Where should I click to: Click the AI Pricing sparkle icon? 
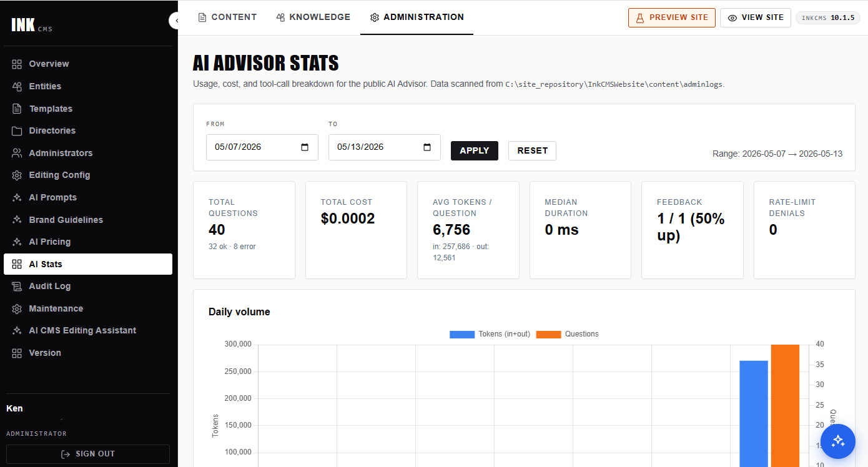point(17,242)
